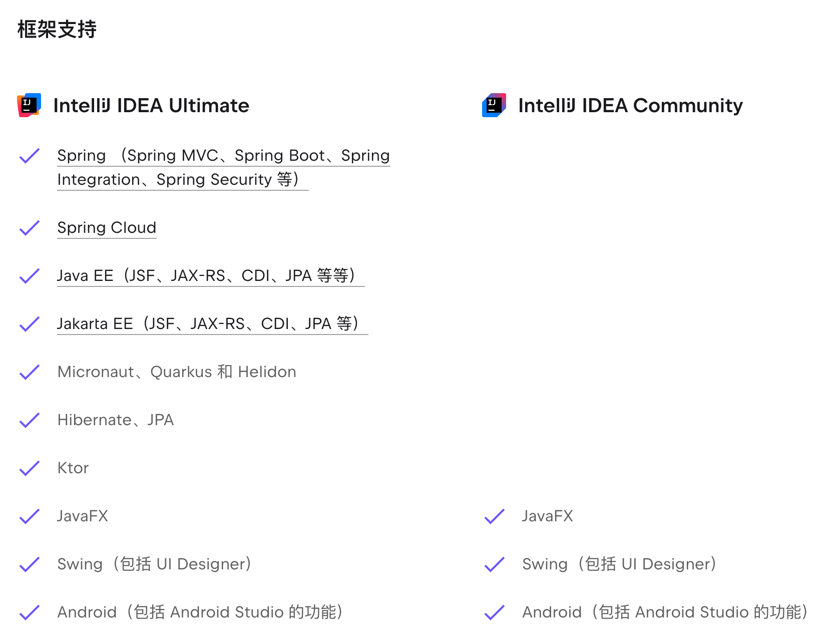Open the Jakarta EE (JSF, JAX-RS) link
The width and height of the screenshot is (840, 638).
point(213,324)
